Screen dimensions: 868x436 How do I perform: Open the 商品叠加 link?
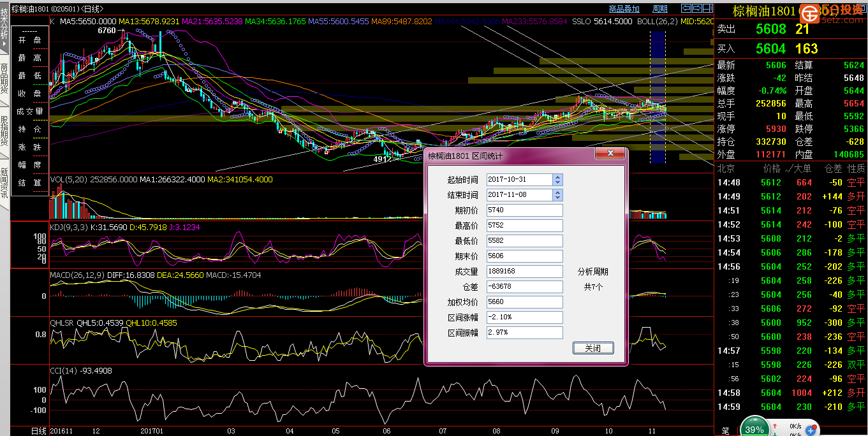pyautogui.click(x=624, y=9)
